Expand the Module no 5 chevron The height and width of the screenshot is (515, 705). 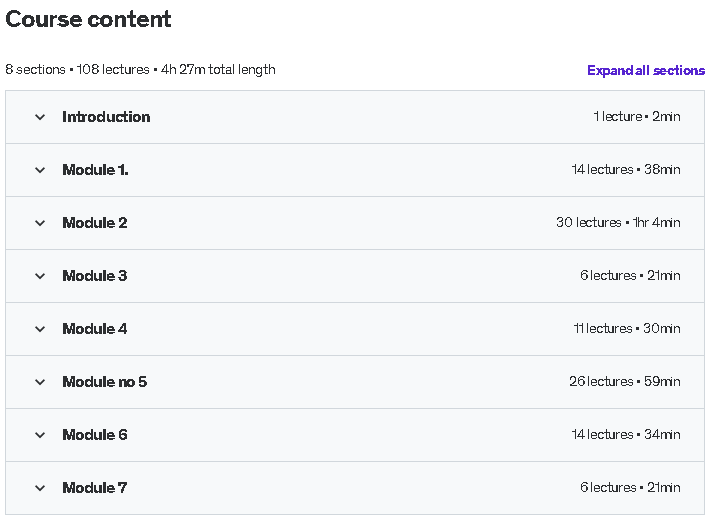(40, 382)
